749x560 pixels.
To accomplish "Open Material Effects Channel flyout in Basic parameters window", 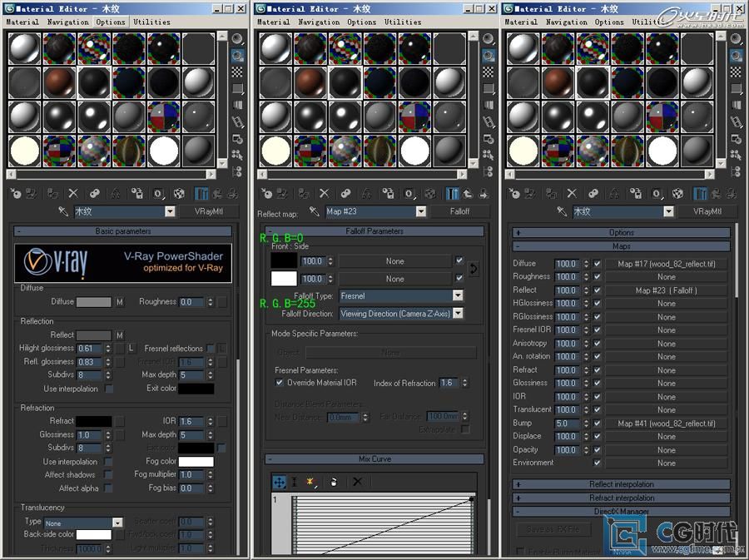I will tap(158, 193).
